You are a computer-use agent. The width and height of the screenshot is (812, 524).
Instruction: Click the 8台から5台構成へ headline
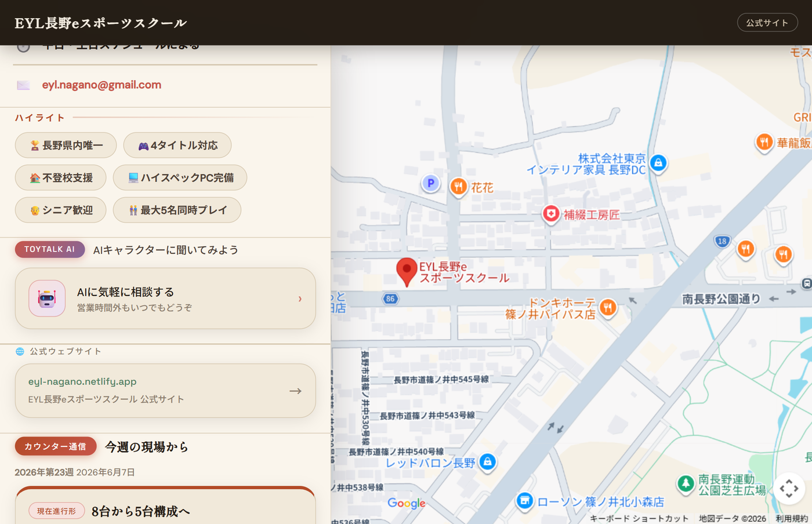pyautogui.click(x=141, y=511)
